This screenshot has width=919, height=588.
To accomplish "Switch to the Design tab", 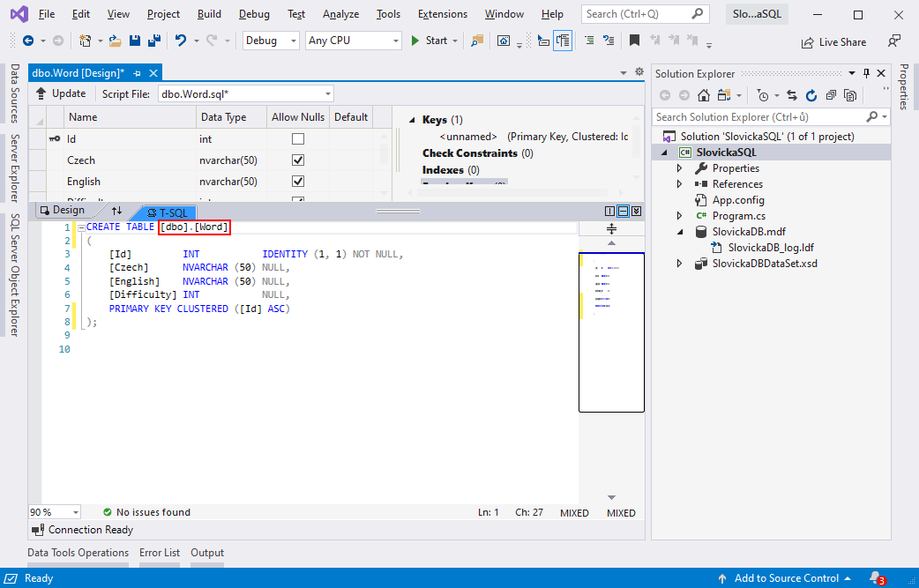I will (63, 210).
